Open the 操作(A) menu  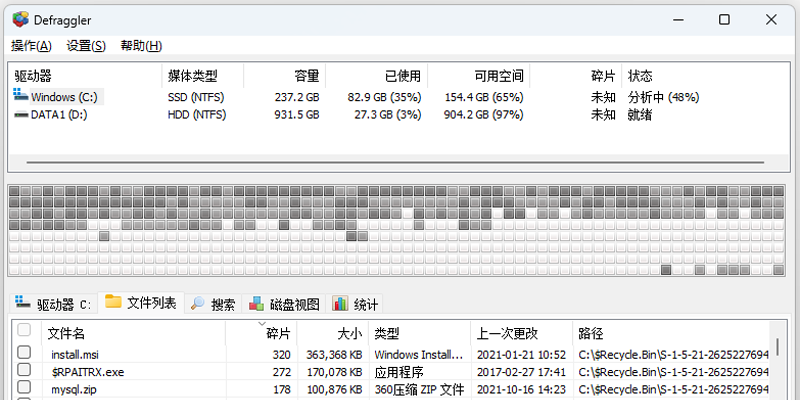pyautogui.click(x=32, y=46)
